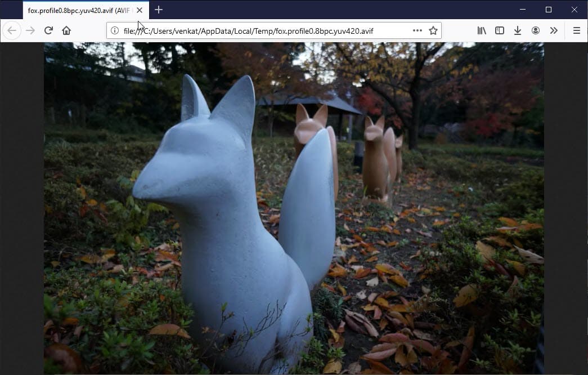Open the page actions three-dot menu
This screenshot has height=375, width=588.
pos(417,31)
